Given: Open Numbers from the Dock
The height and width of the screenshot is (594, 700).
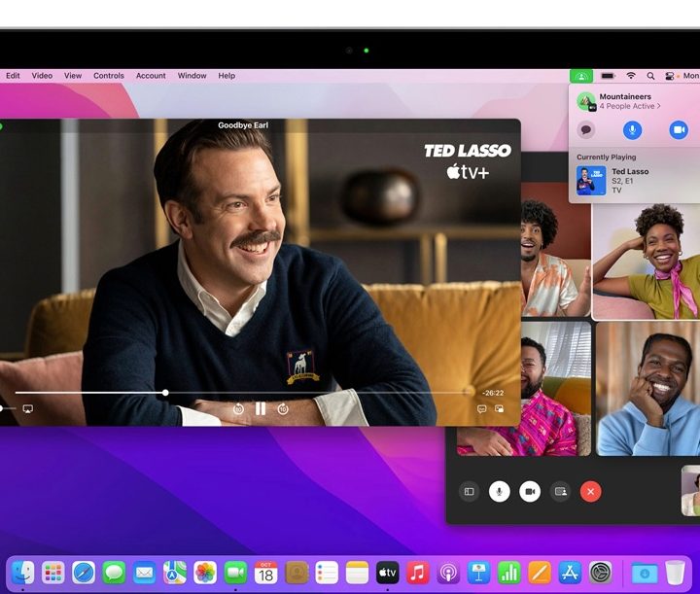Looking at the screenshot, I should click(x=508, y=573).
